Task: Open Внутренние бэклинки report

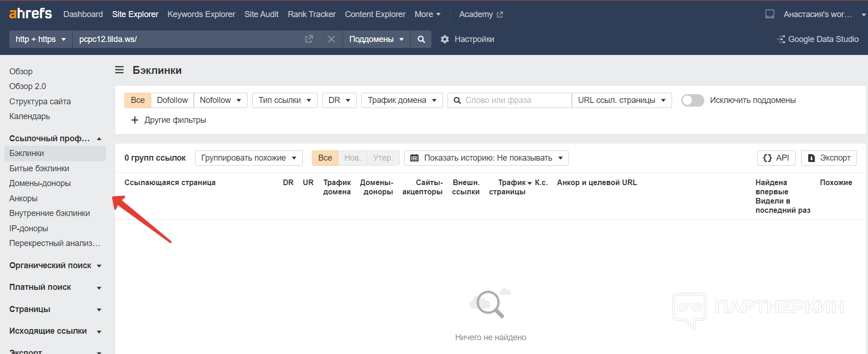Action: [50, 213]
